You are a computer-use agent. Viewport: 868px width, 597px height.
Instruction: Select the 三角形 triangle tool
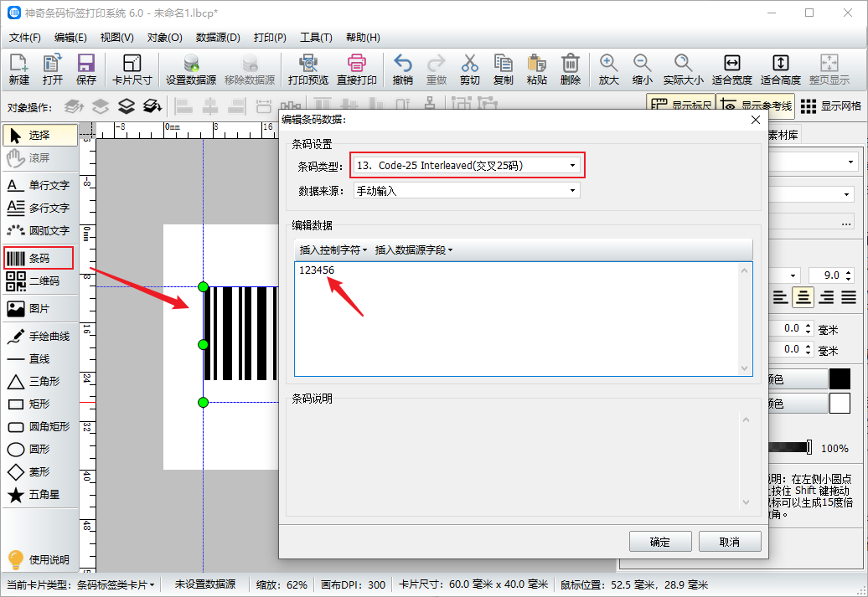[x=40, y=381]
